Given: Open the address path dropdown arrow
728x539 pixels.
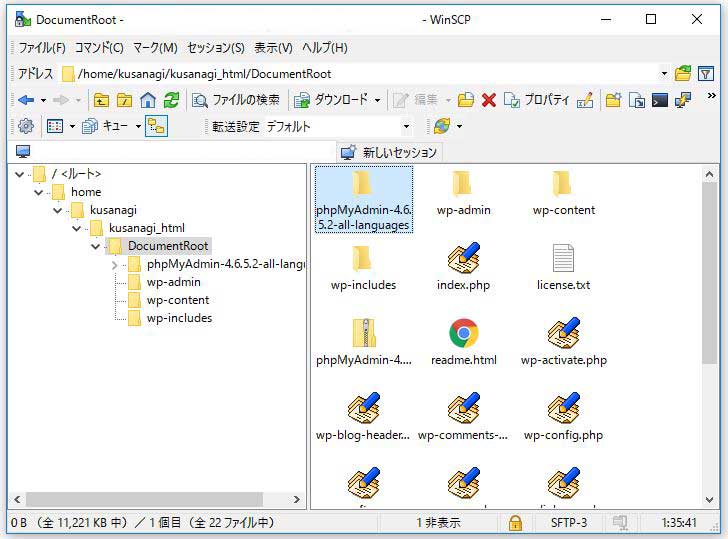Looking at the screenshot, I should pyautogui.click(x=664, y=74).
